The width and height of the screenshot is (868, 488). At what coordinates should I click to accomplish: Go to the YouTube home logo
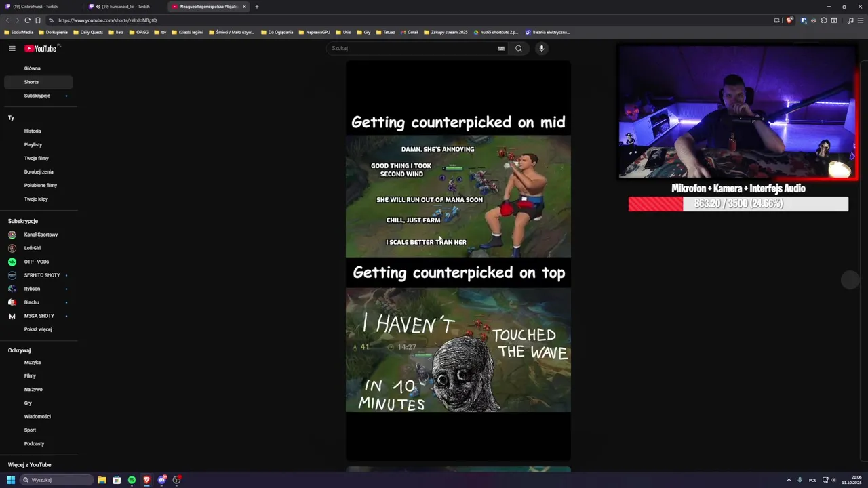(x=41, y=48)
